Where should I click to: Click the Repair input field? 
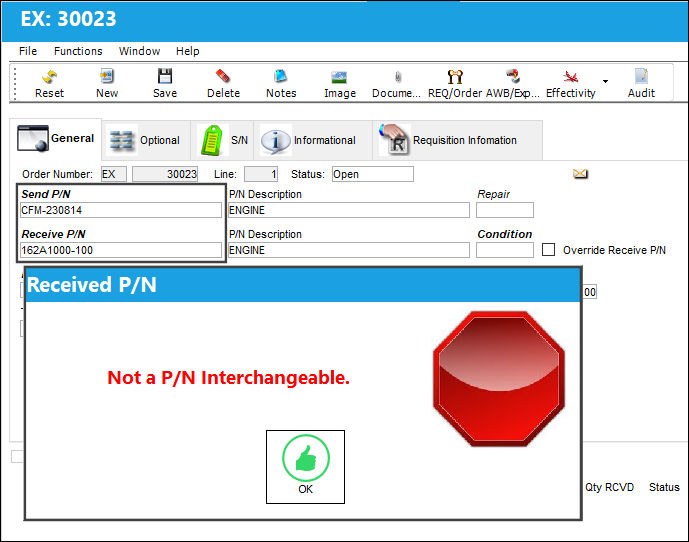tap(505, 210)
